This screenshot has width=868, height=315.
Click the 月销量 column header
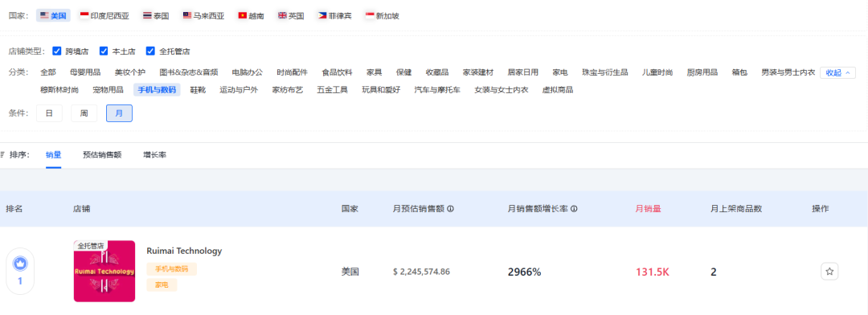(649, 209)
